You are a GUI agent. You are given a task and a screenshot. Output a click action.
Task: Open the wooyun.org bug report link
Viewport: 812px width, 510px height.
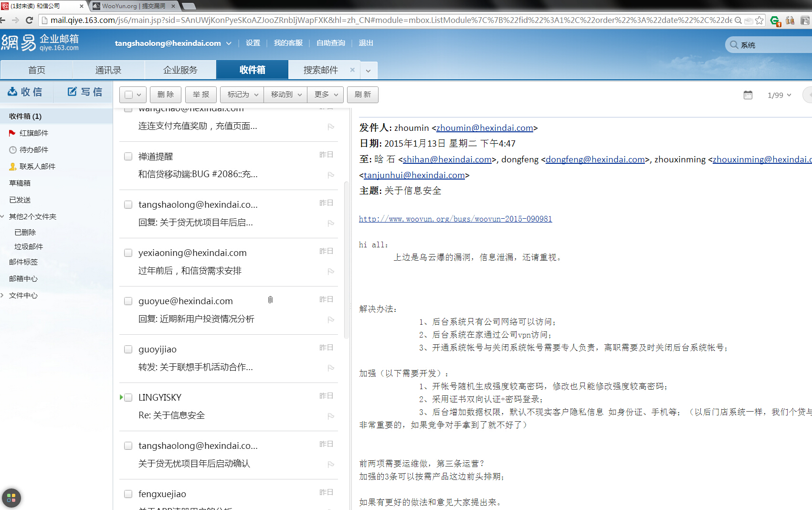[x=455, y=219]
